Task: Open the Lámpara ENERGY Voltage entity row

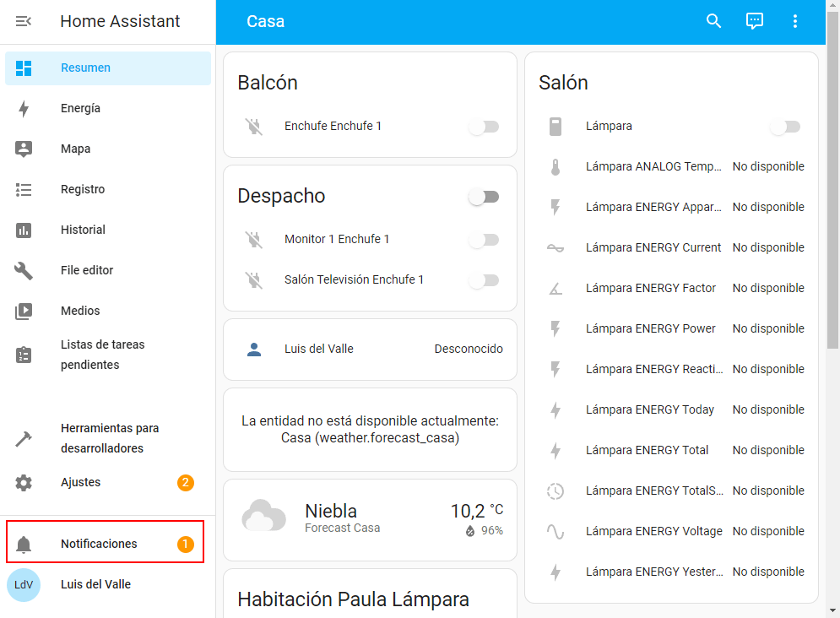Action: [671, 531]
